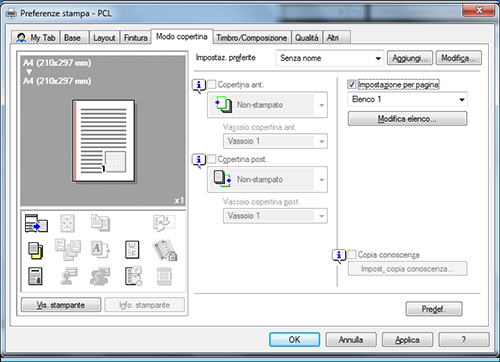Click the greyed single user authentication icon

pos(68,276)
